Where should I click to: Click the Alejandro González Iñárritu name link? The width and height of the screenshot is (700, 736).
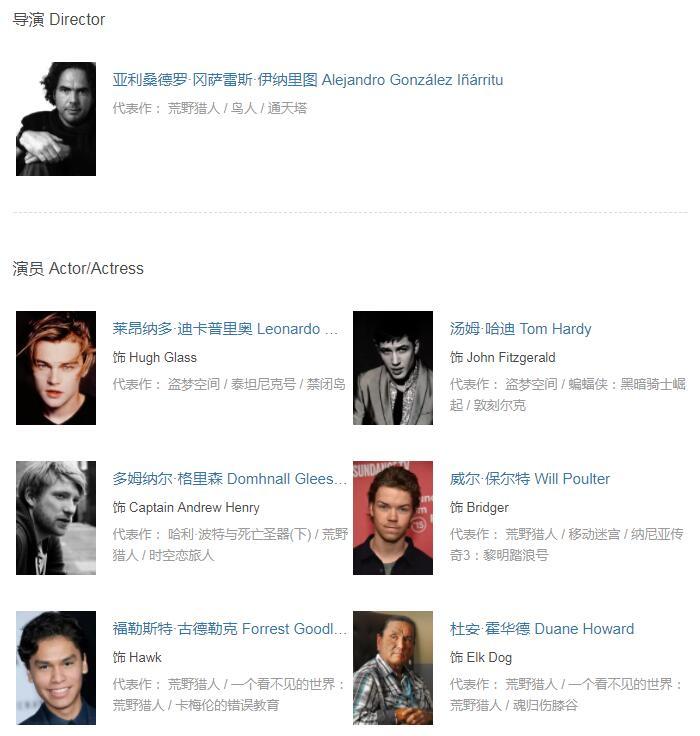coord(308,80)
